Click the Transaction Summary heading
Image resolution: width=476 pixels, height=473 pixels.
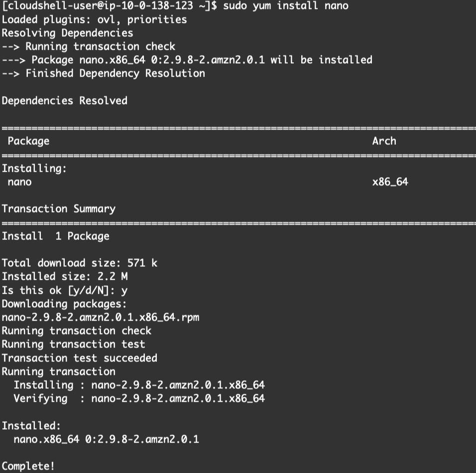[58, 209]
